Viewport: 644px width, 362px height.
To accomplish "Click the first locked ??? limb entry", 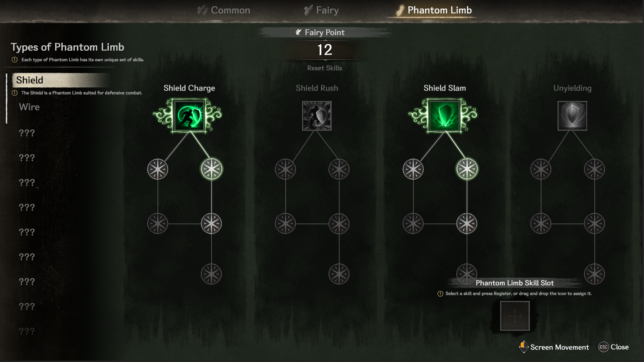I will click(27, 133).
